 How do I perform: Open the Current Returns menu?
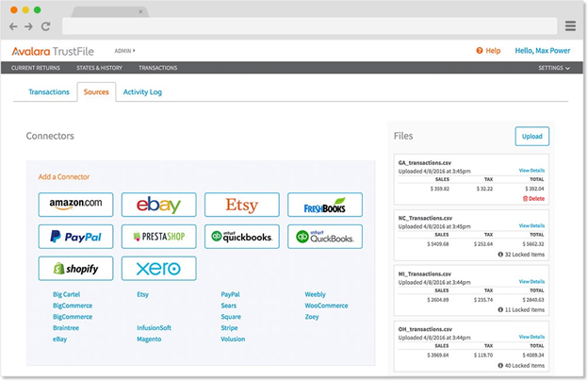[36, 68]
